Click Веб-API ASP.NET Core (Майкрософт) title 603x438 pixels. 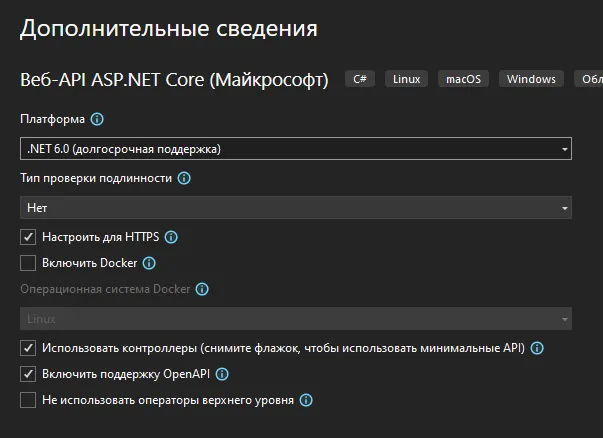[x=174, y=80]
